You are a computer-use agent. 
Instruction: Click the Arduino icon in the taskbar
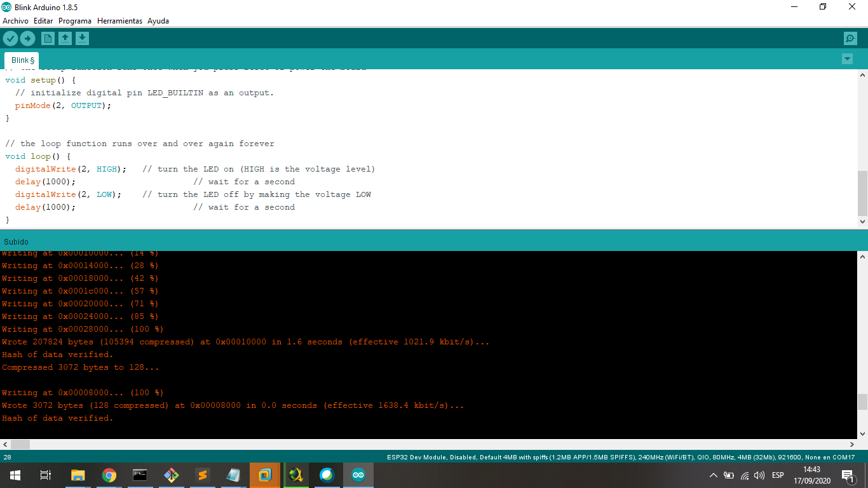click(358, 475)
